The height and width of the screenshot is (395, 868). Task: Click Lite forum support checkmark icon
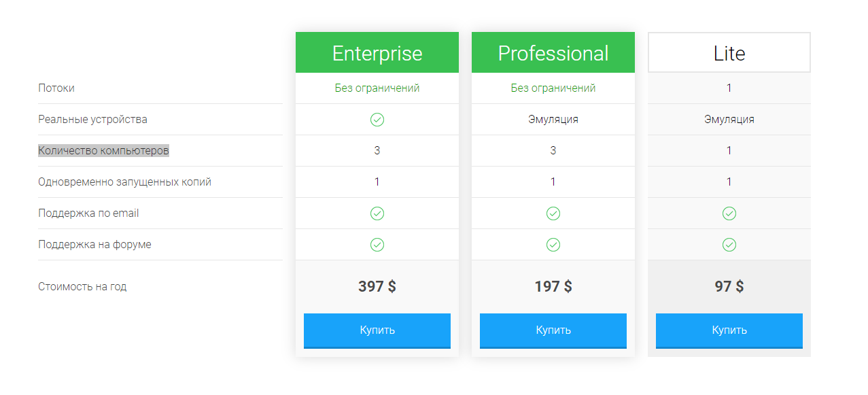(729, 245)
